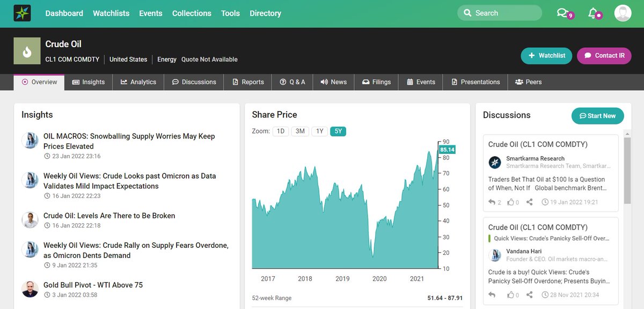Click the Contact IR button

coord(604,55)
